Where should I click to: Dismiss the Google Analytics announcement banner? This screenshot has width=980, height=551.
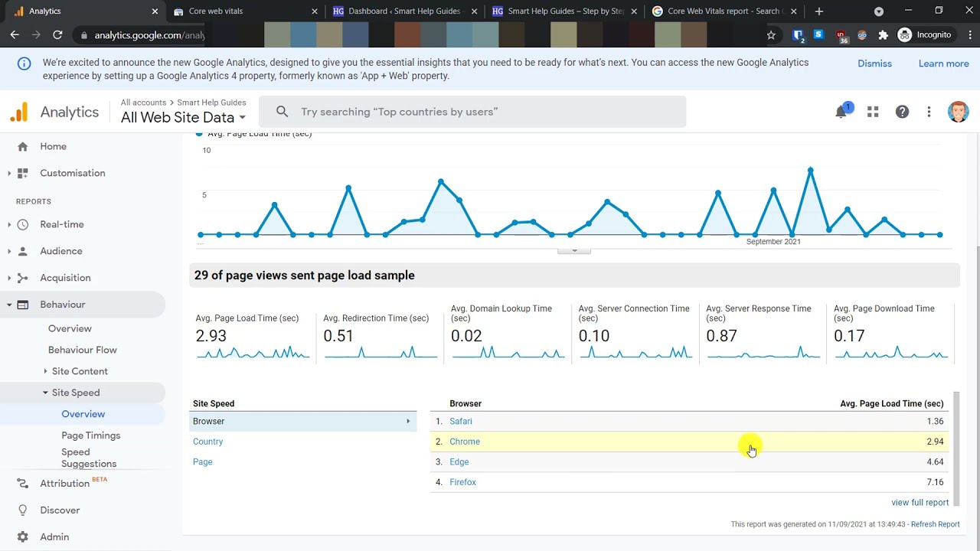[874, 64]
